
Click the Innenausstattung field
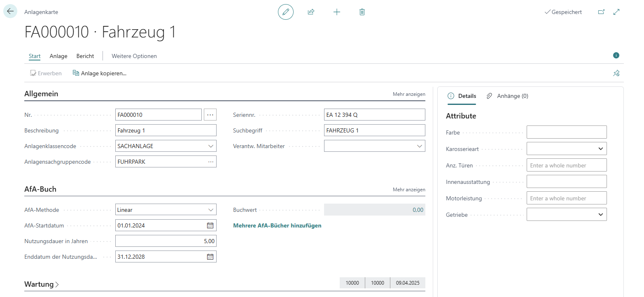tap(567, 181)
